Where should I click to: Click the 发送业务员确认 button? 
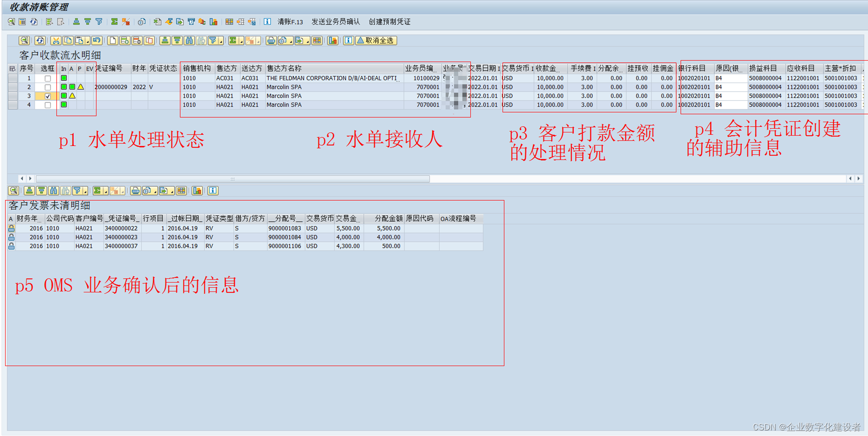click(335, 22)
